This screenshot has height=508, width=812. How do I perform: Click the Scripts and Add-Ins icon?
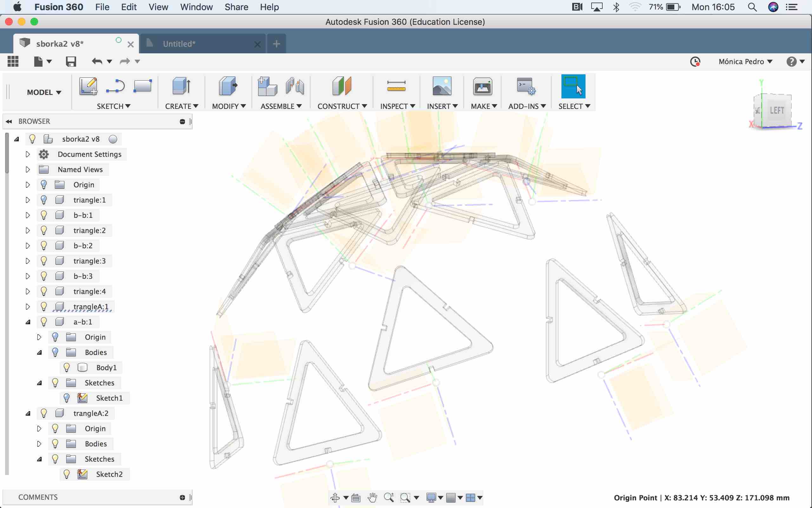(526, 86)
